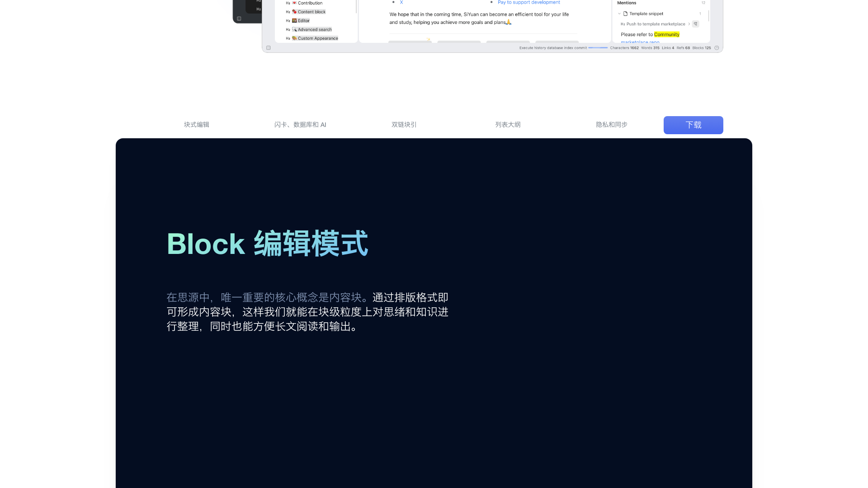Click the paragraph starting 在思源中
The image size is (868, 488).
[x=307, y=312]
